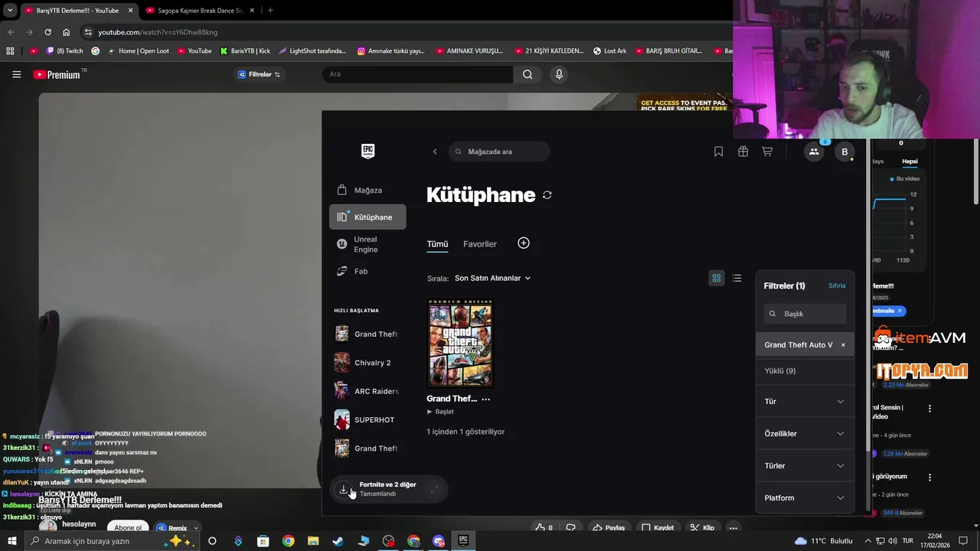The image size is (980, 551).
Task: Quick launch Chivalry 2
Action: pyautogui.click(x=366, y=363)
